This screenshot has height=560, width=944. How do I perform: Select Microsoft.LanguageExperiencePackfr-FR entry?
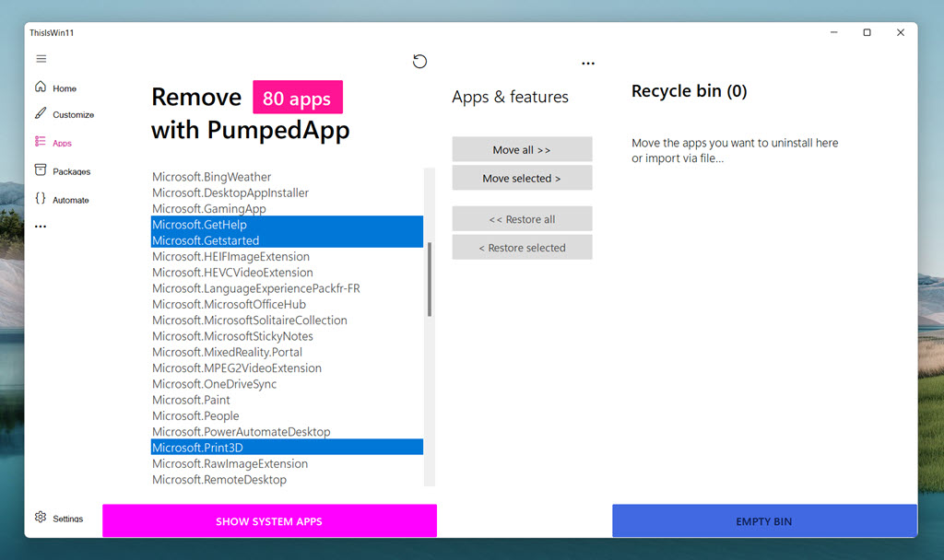click(287, 288)
